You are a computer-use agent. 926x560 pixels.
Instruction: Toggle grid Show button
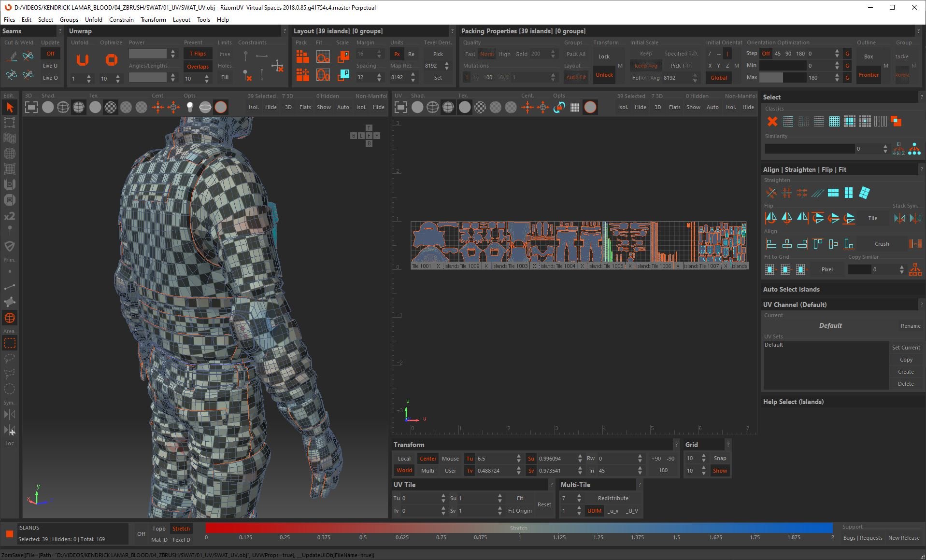pyautogui.click(x=720, y=471)
